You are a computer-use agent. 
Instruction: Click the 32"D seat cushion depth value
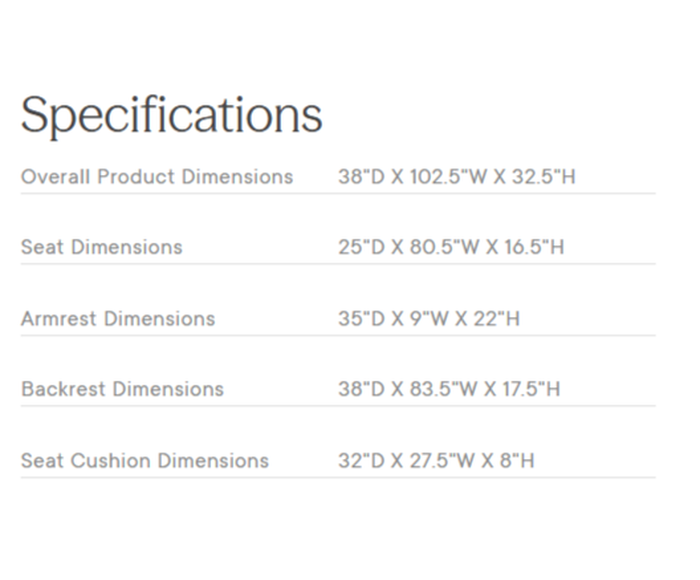(x=355, y=461)
